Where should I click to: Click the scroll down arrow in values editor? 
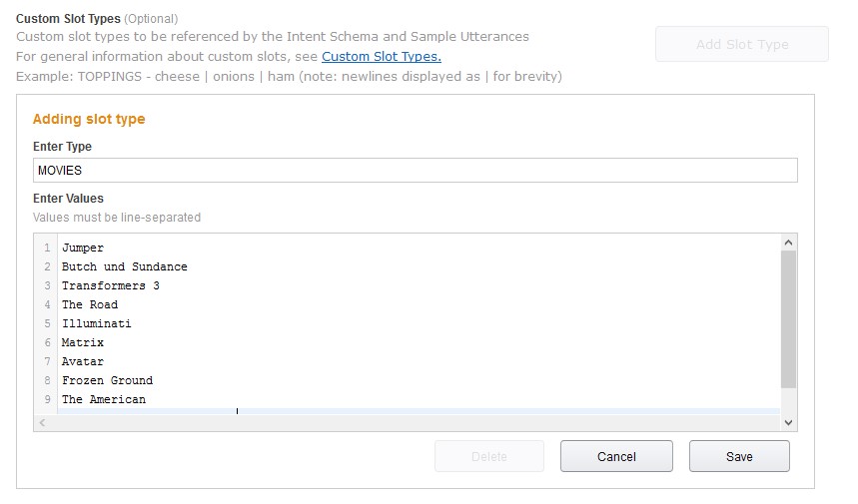(788, 423)
